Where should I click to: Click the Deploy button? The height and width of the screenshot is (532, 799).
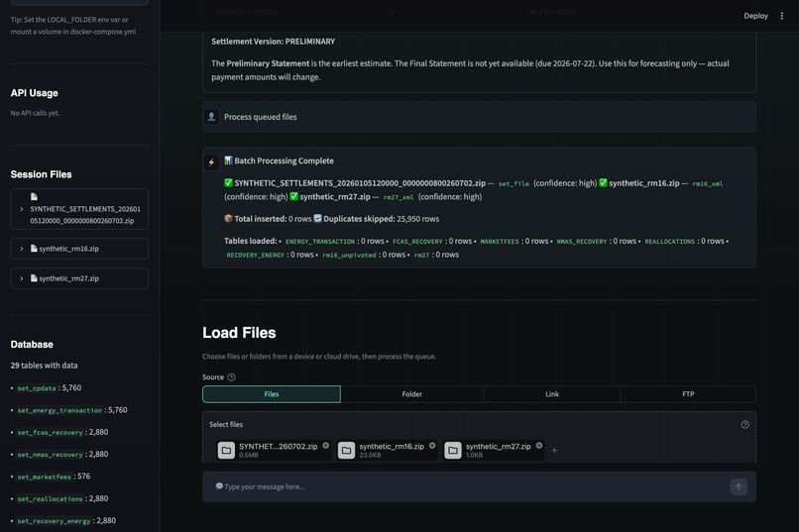(x=755, y=16)
